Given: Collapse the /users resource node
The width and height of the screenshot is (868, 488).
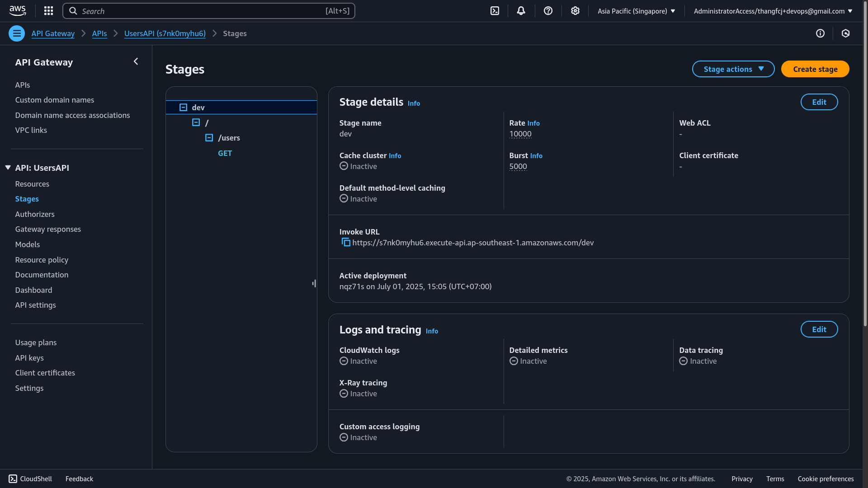Looking at the screenshot, I should click(209, 138).
